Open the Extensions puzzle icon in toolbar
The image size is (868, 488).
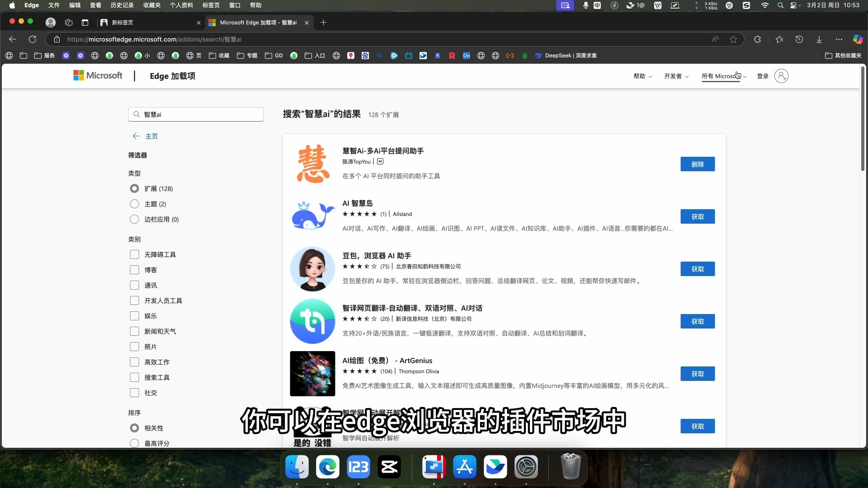(x=758, y=39)
